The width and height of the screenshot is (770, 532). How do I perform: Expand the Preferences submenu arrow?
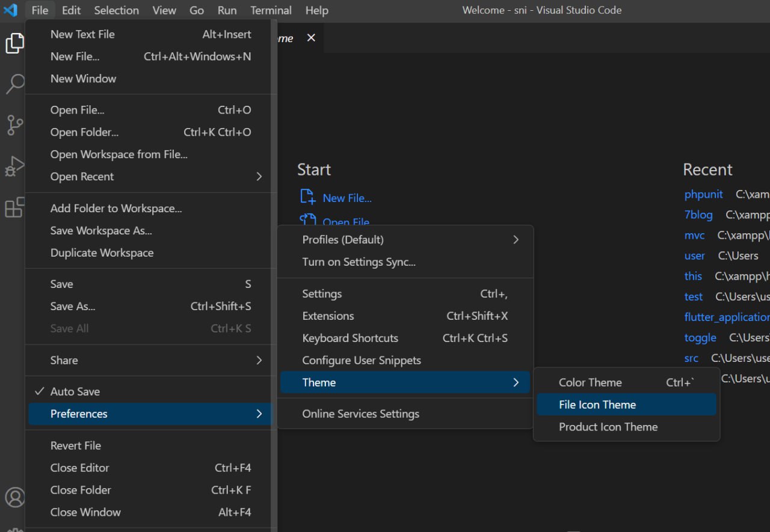259,414
